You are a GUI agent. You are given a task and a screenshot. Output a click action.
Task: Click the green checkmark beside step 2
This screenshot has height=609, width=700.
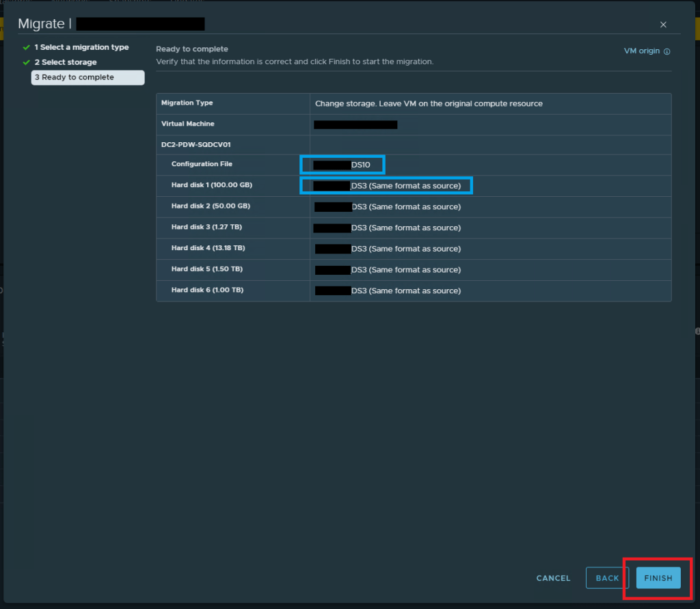[26, 62]
